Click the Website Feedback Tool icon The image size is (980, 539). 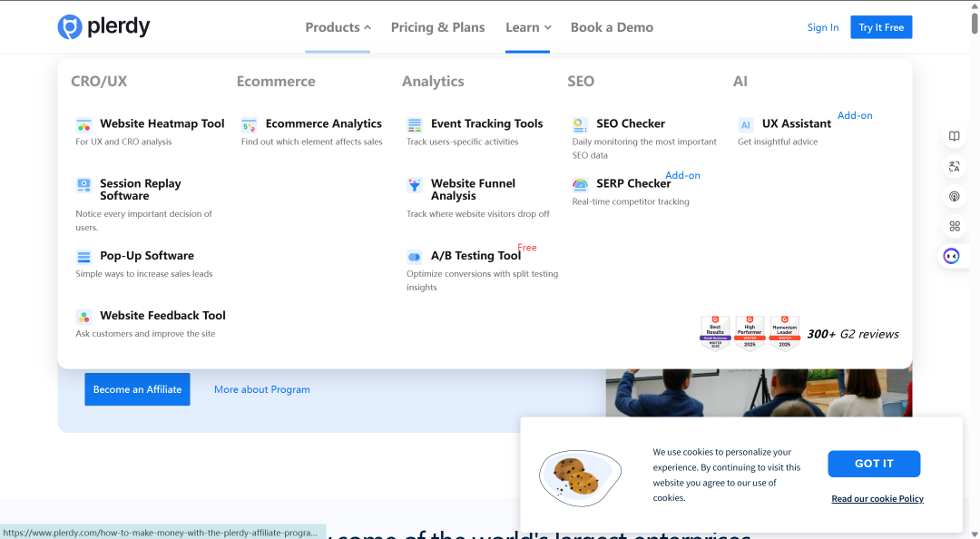click(83, 317)
